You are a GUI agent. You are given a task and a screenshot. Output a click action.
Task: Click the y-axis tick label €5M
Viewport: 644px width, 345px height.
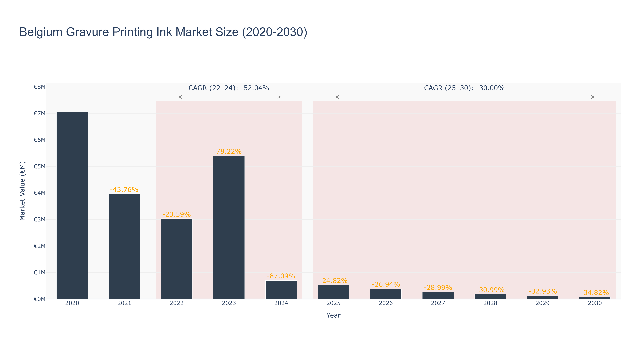[x=39, y=166]
